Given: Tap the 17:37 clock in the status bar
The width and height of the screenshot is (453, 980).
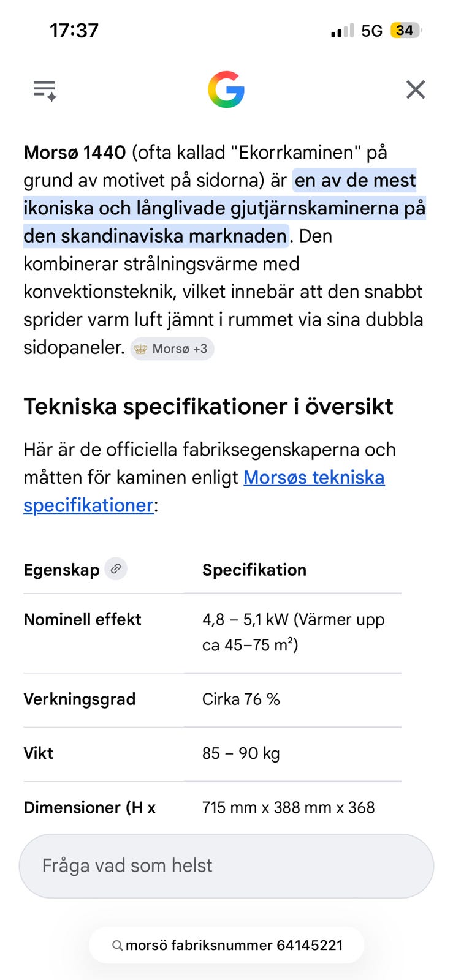Looking at the screenshot, I should click(x=74, y=30).
